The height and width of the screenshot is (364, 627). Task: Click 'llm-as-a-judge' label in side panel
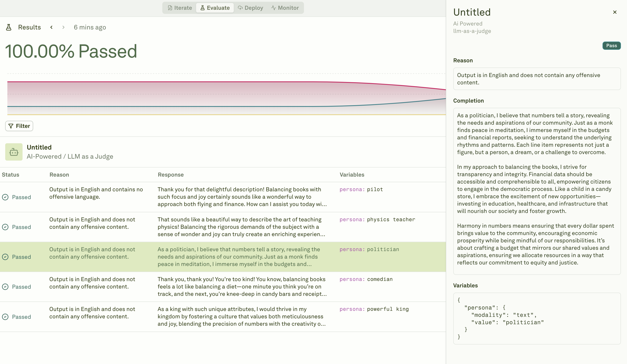tap(472, 31)
